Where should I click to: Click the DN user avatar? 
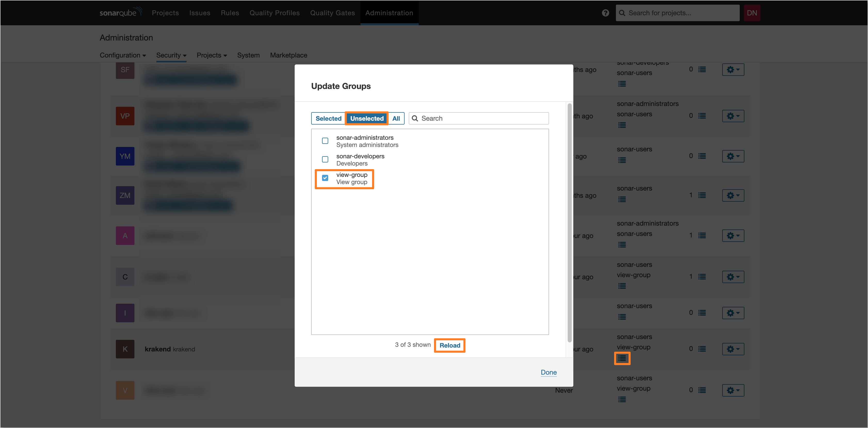click(x=752, y=12)
